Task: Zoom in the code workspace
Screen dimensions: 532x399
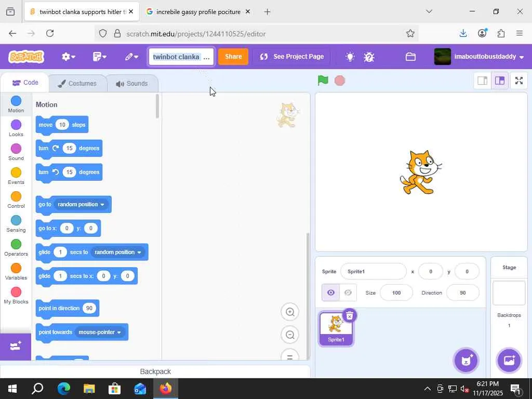Action: tap(290, 312)
